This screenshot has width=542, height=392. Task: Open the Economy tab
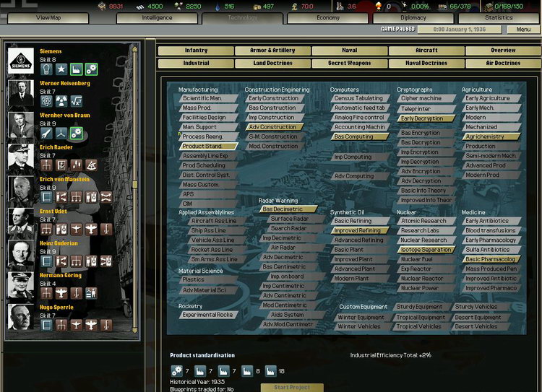tap(327, 17)
